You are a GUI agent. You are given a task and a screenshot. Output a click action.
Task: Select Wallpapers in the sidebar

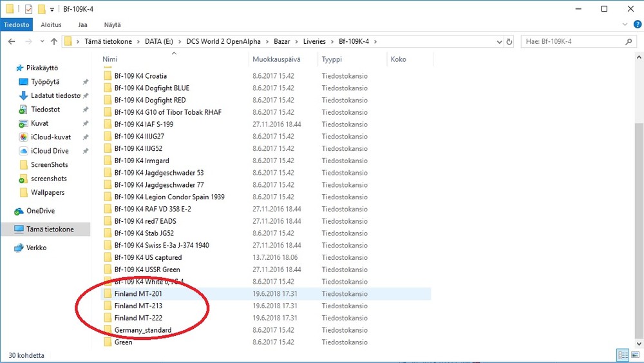click(x=47, y=192)
